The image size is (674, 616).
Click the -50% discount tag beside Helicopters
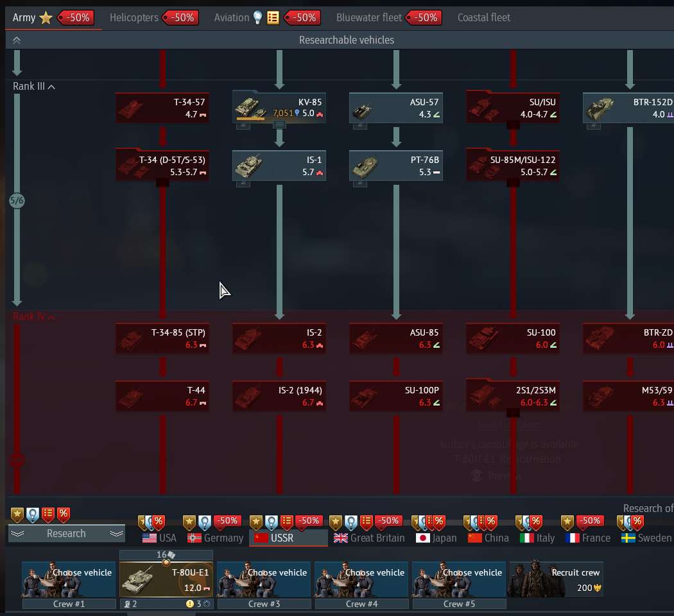(x=181, y=17)
